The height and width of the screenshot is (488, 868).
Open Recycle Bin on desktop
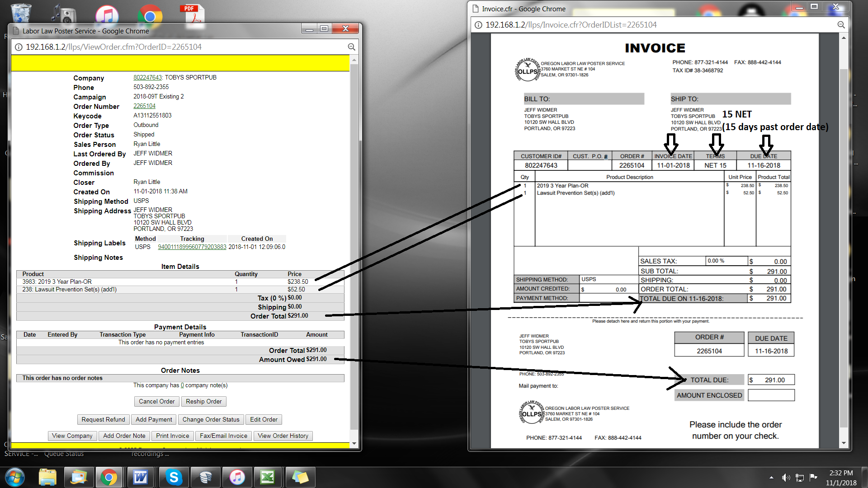coord(21,13)
